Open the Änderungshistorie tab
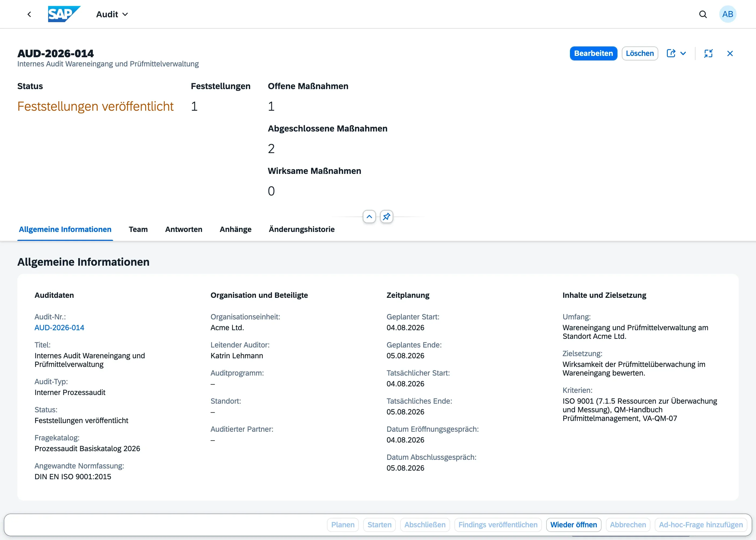 coord(302,230)
